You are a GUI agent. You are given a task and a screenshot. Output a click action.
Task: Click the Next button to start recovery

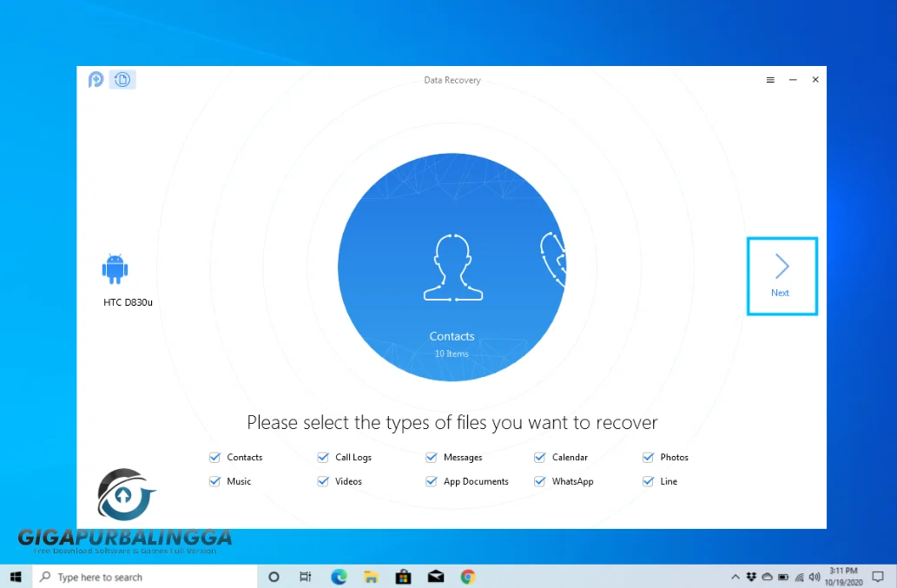click(781, 275)
